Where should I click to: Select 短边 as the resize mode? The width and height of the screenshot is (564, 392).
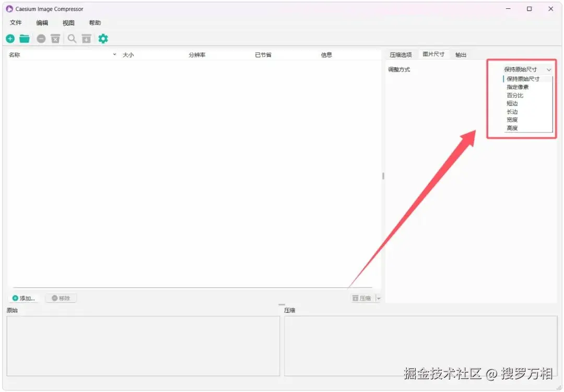(512, 103)
